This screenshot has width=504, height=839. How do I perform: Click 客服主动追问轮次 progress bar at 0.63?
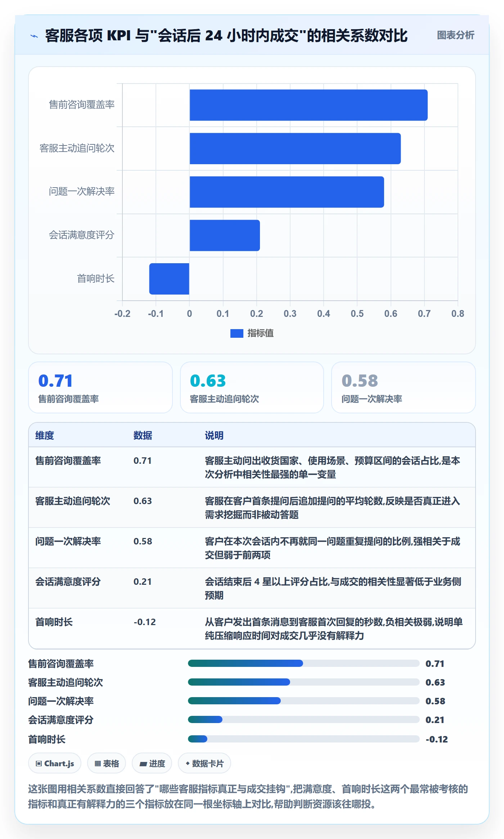[x=303, y=682]
